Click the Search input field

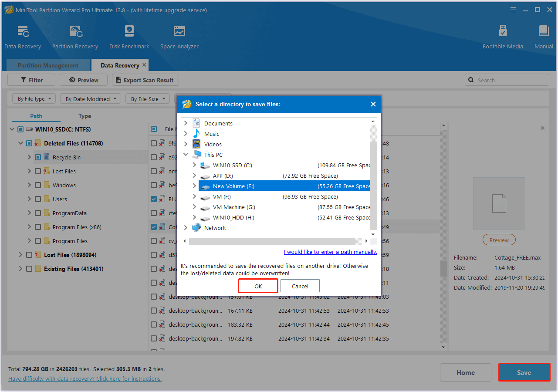507,80
